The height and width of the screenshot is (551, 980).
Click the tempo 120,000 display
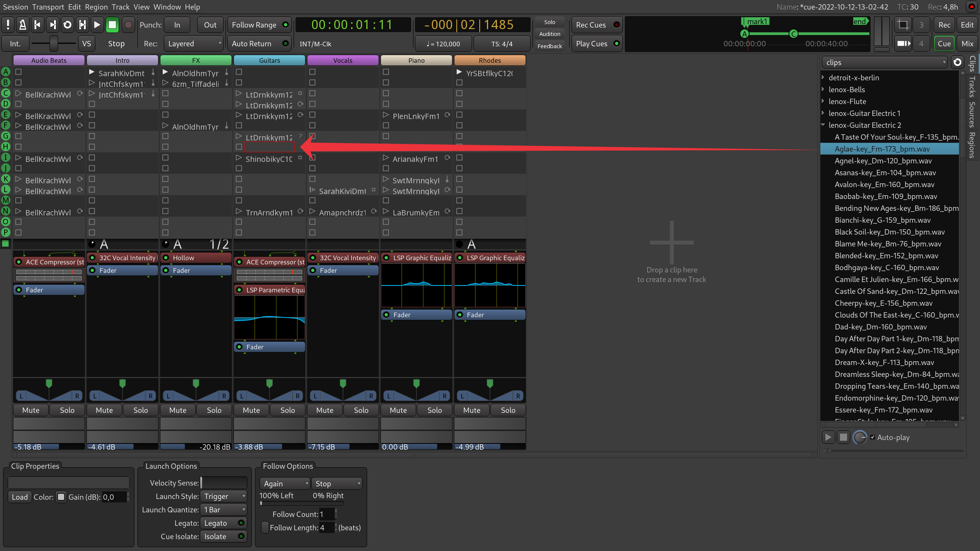[443, 44]
